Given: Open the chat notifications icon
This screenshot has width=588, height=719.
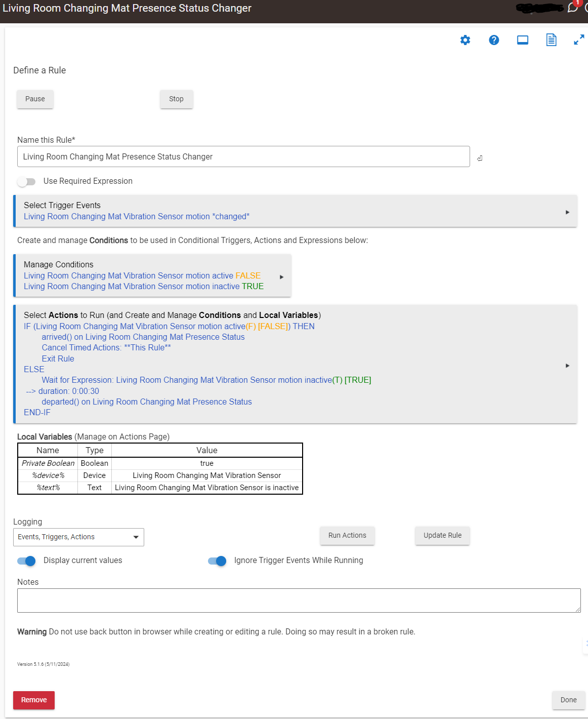Looking at the screenshot, I should [572, 8].
